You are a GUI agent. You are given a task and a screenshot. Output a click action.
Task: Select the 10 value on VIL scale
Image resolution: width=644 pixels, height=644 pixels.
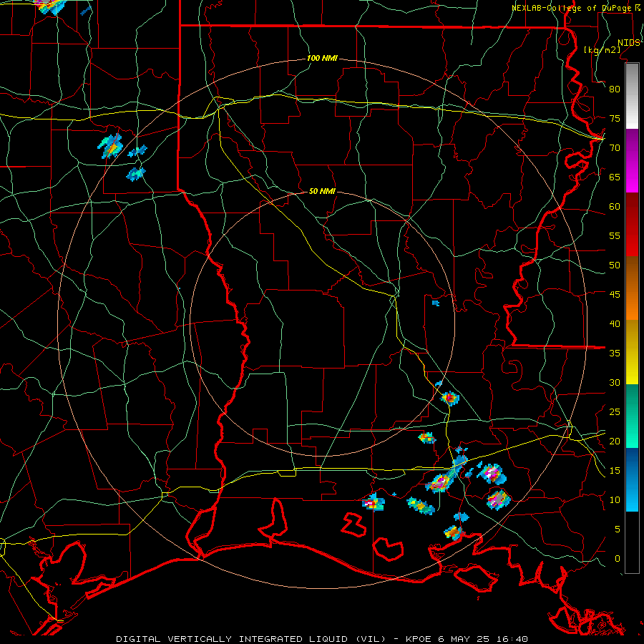[x=615, y=500]
